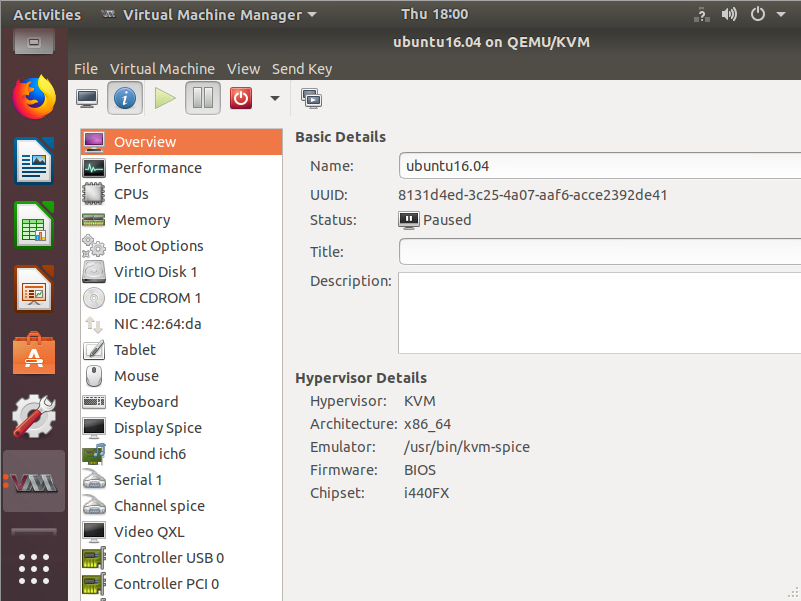The image size is (801, 601).
Task: Show the graphical console view icon
Action: pos(87,98)
